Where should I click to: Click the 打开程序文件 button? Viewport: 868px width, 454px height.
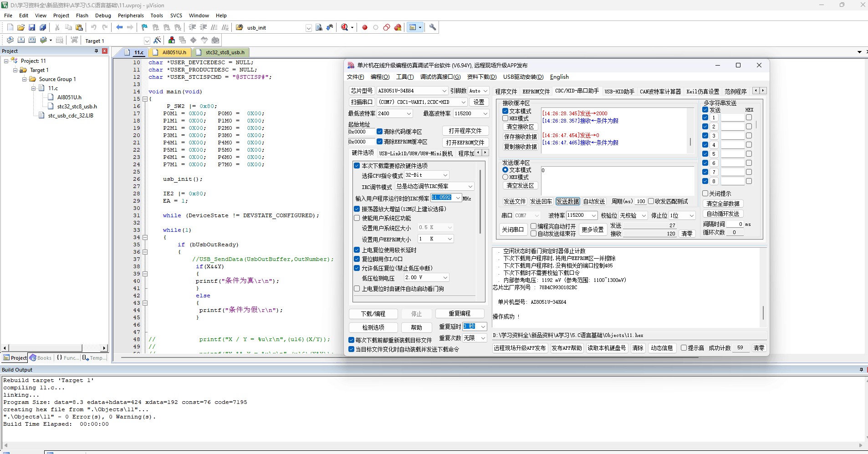[465, 131]
